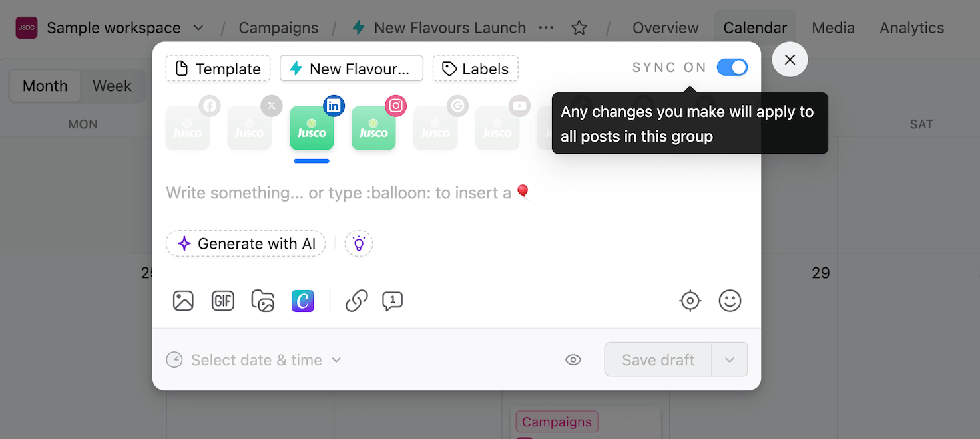Open the media library folder icon
Screen dimensions: 980x439
click(x=263, y=301)
